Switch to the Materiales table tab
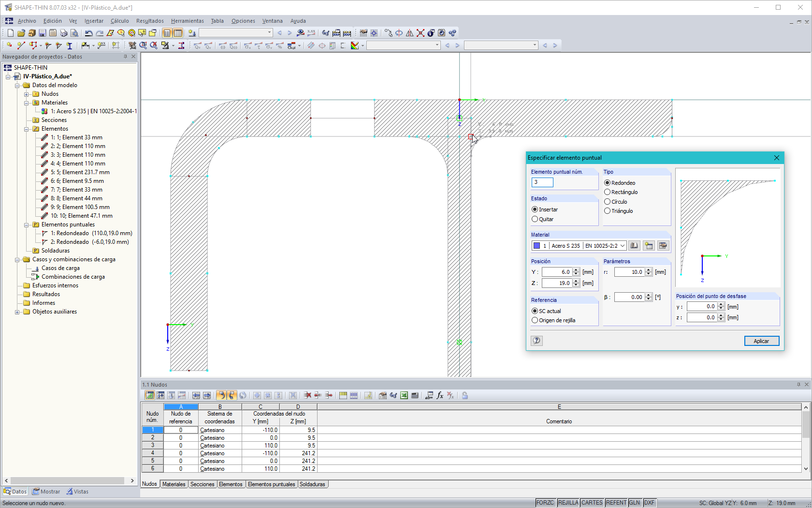The height and width of the screenshot is (508, 812). coord(174,484)
